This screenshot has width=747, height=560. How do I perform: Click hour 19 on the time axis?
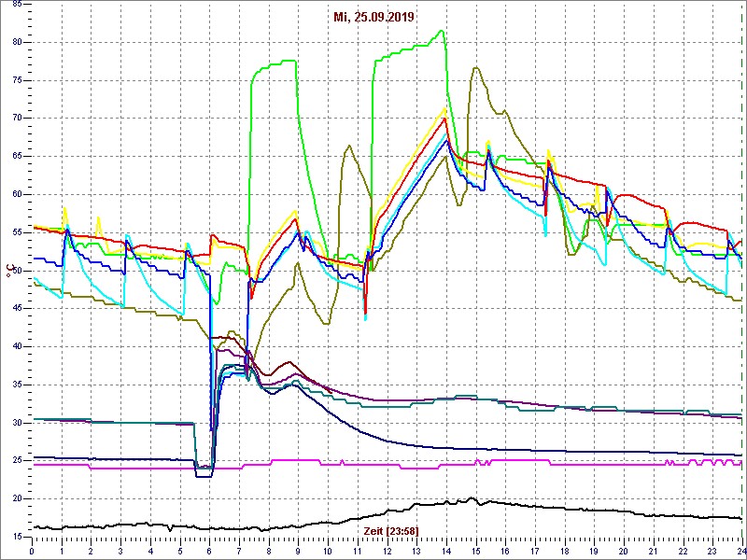(594, 552)
